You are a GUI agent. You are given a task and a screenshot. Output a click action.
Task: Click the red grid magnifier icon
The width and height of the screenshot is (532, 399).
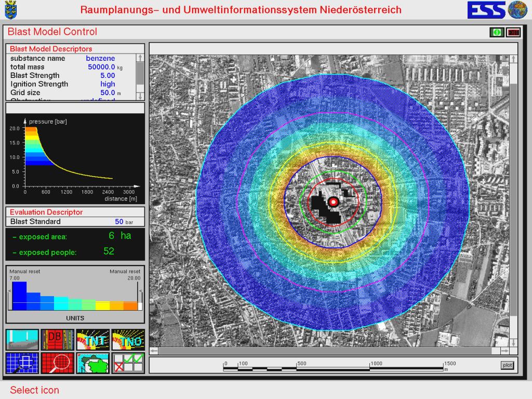[57, 363]
